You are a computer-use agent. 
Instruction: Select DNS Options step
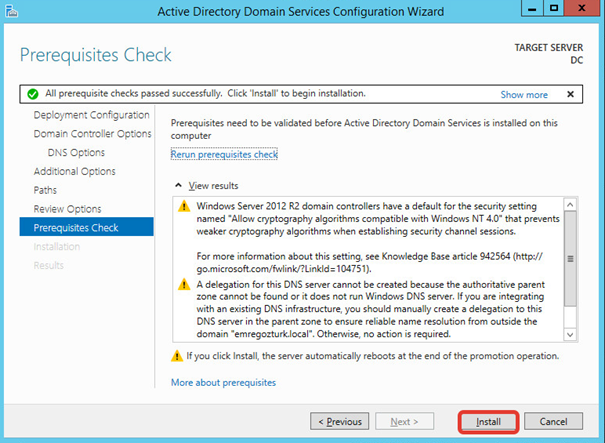tap(76, 153)
